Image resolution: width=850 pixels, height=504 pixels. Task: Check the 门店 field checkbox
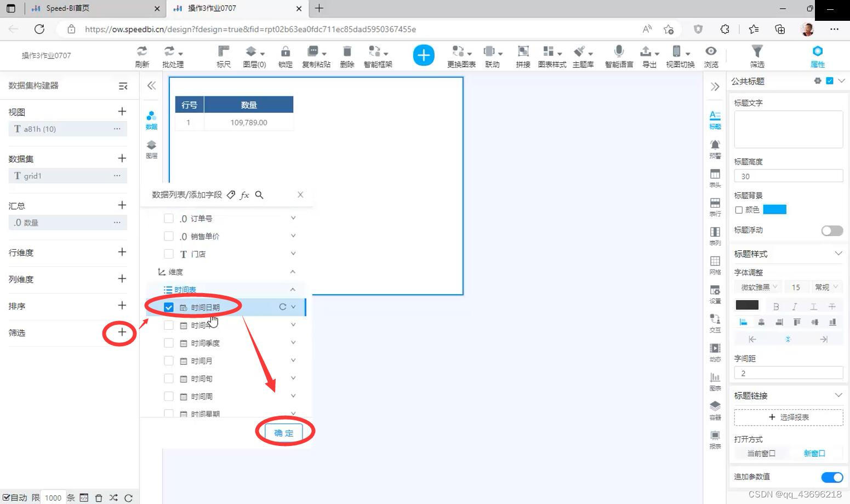[x=169, y=254]
